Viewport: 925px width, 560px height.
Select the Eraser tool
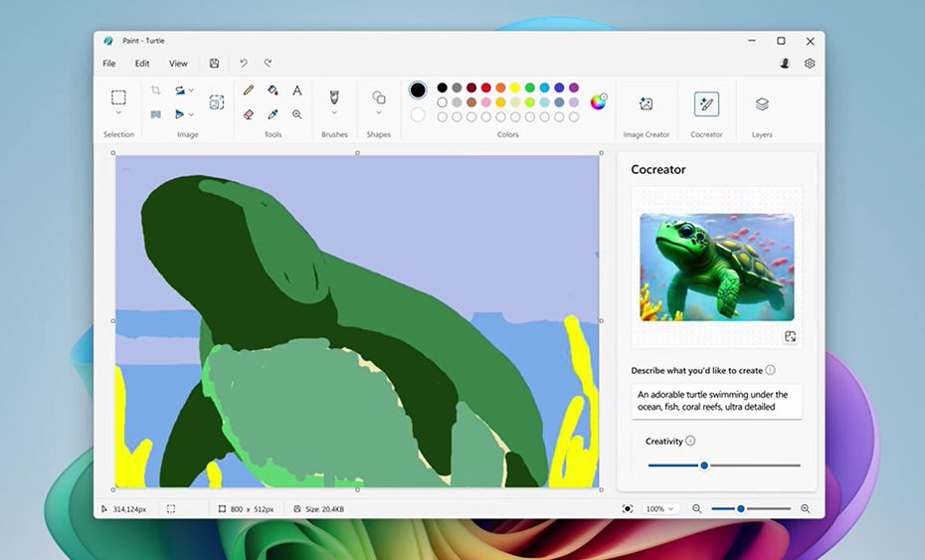point(249,114)
